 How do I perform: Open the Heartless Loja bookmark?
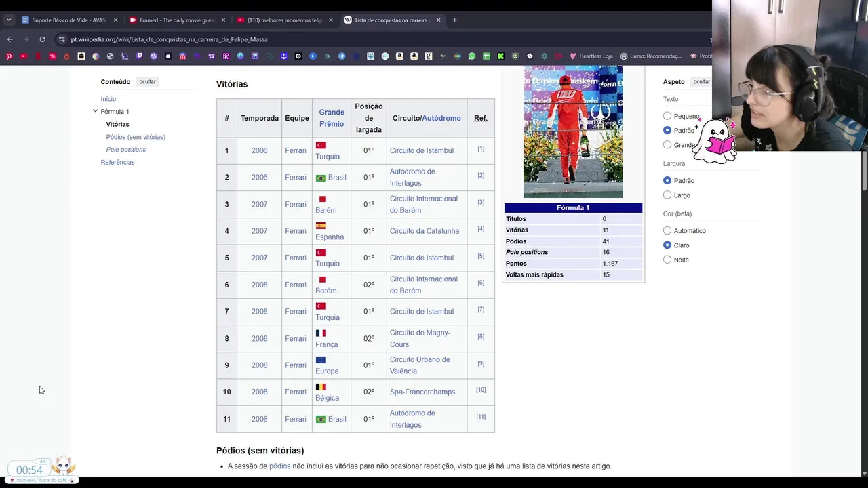point(591,56)
